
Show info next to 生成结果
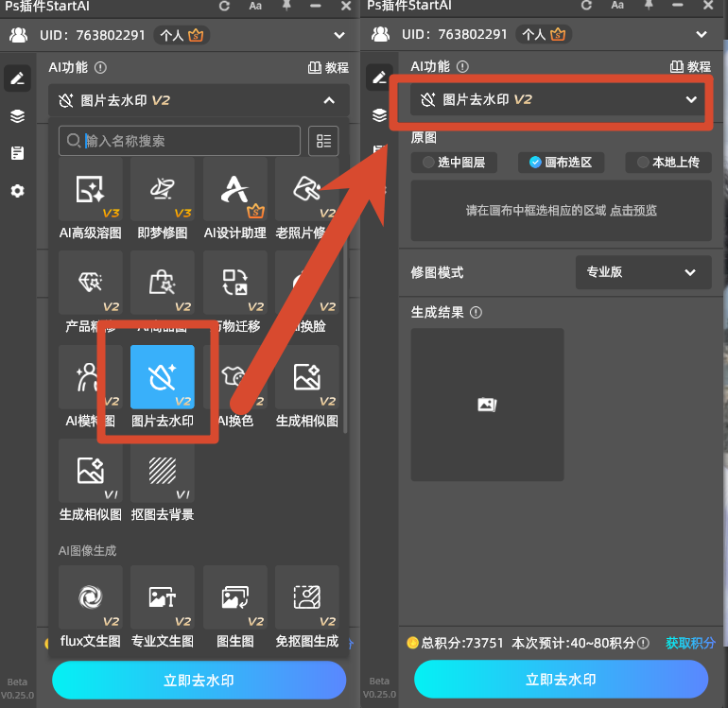click(x=476, y=313)
